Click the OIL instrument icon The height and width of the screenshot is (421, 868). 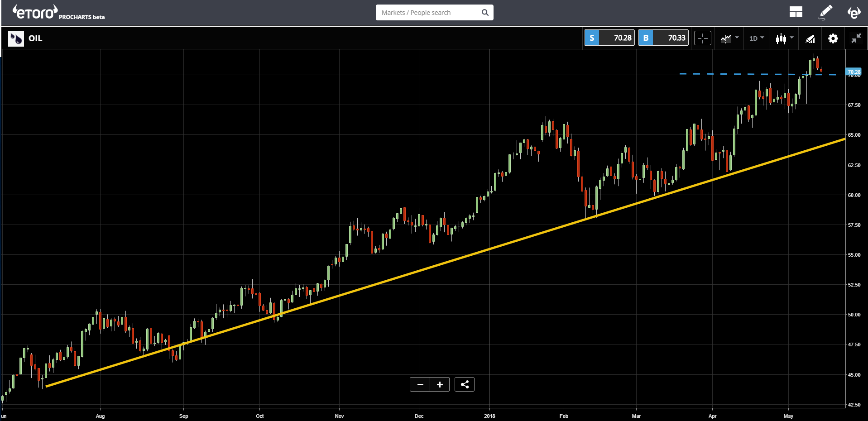click(x=16, y=38)
